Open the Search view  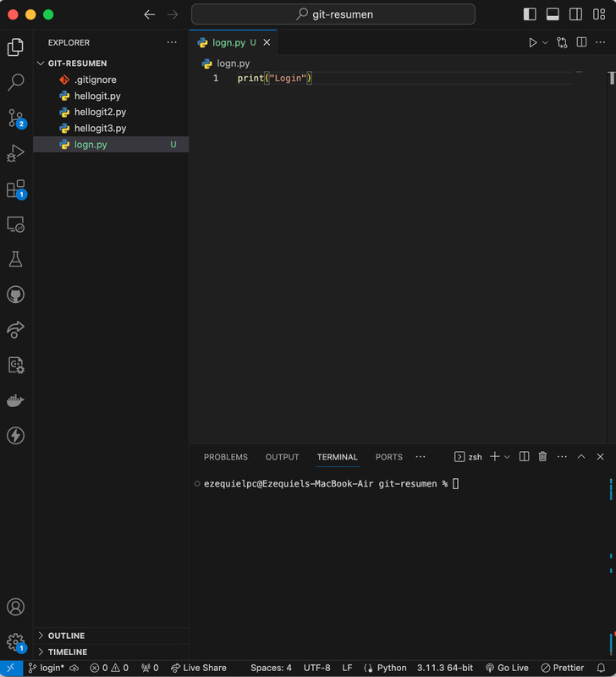(x=15, y=82)
